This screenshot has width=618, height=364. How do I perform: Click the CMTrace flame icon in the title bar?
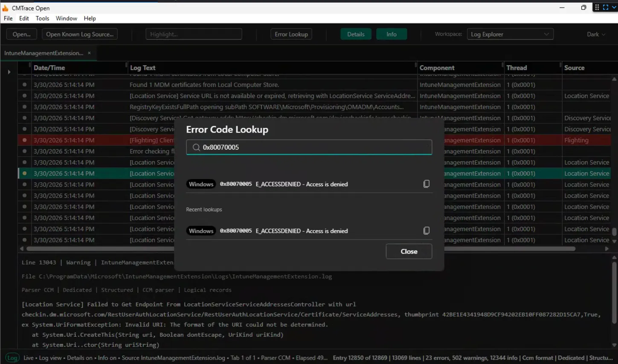coord(5,8)
